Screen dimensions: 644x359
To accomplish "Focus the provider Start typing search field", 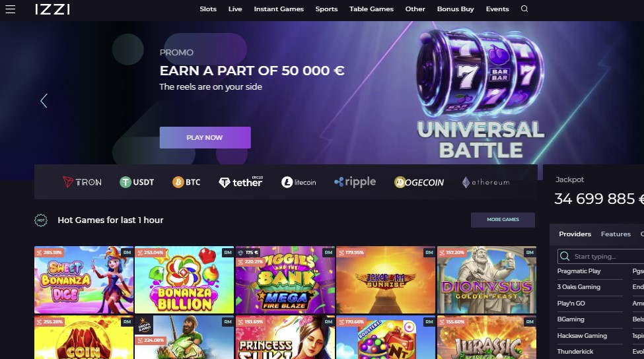I will 600,257.
